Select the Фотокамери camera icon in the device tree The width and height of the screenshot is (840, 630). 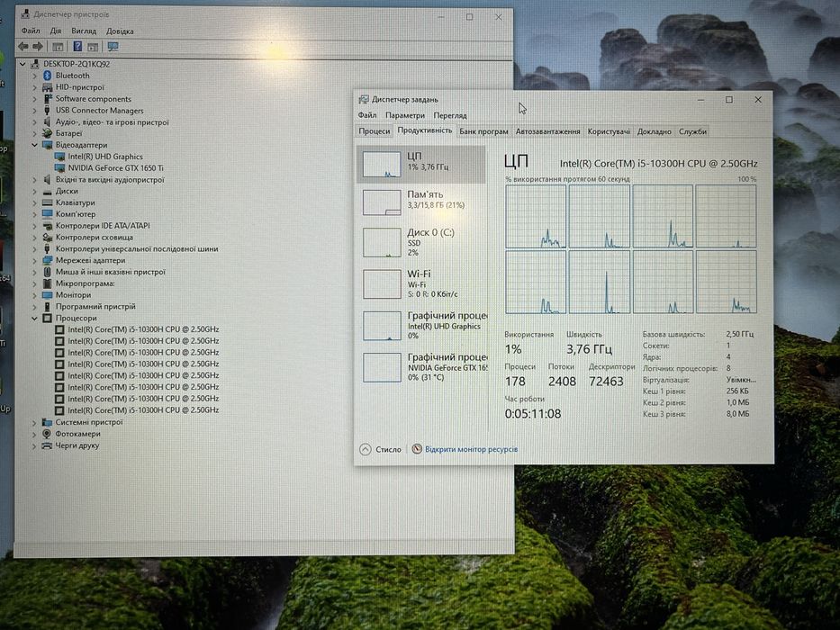(x=47, y=434)
